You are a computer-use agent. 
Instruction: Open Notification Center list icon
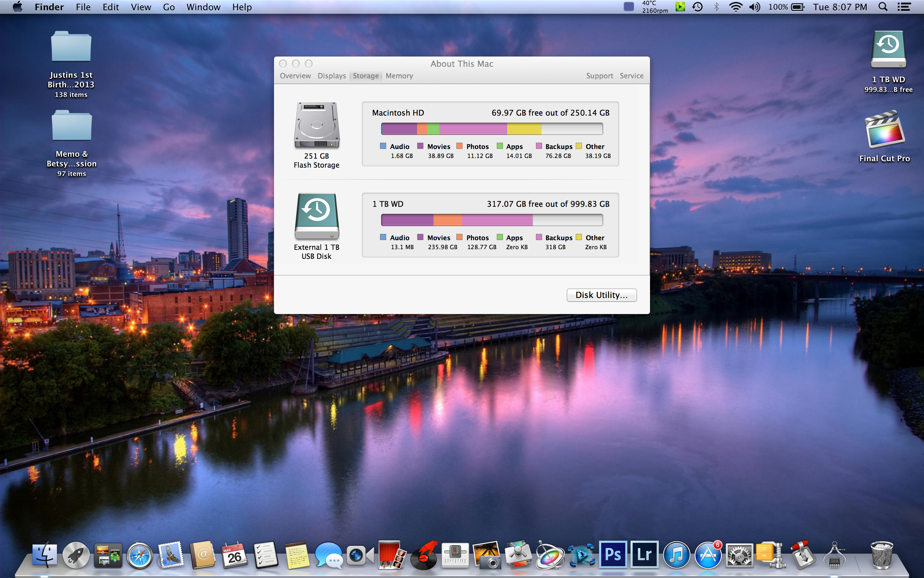(x=904, y=7)
